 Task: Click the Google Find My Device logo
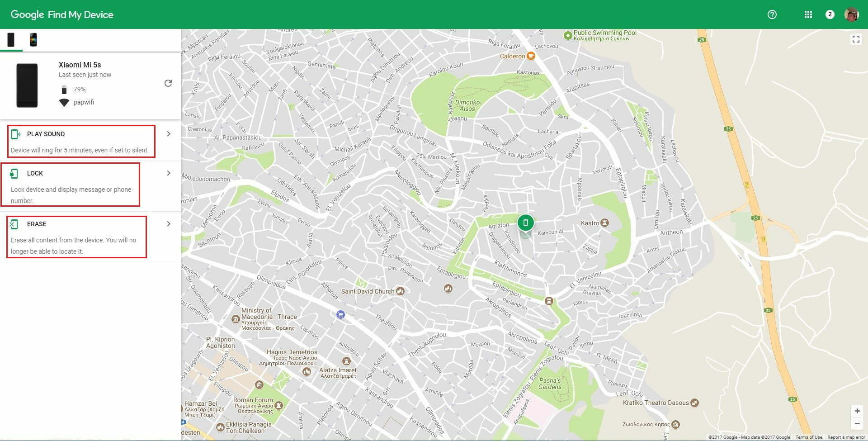coord(62,14)
